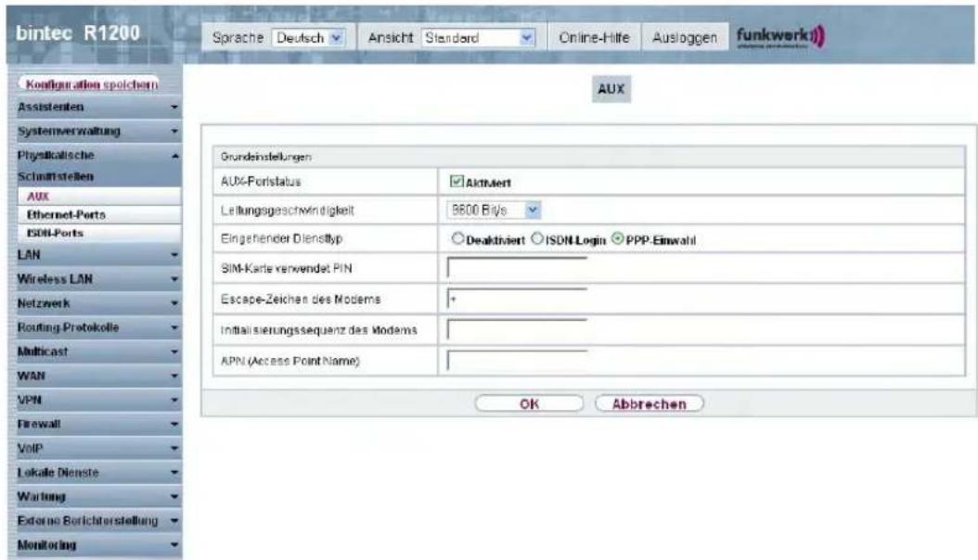Open the Ethernet-Ports submenu item
The width and height of the screenshot is (978, 560).
click(100, 215)
